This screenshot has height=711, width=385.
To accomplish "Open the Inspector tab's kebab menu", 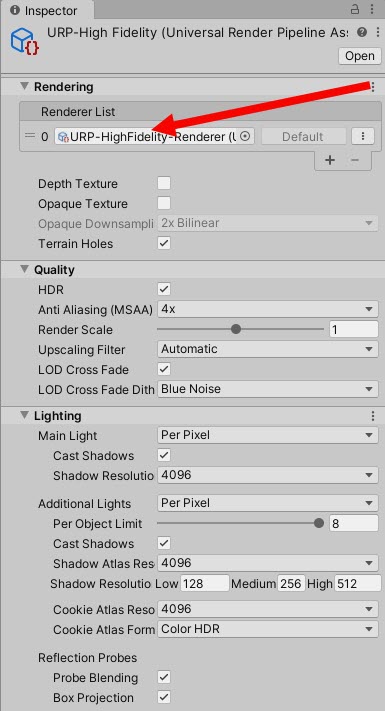I will coord(373,9).
